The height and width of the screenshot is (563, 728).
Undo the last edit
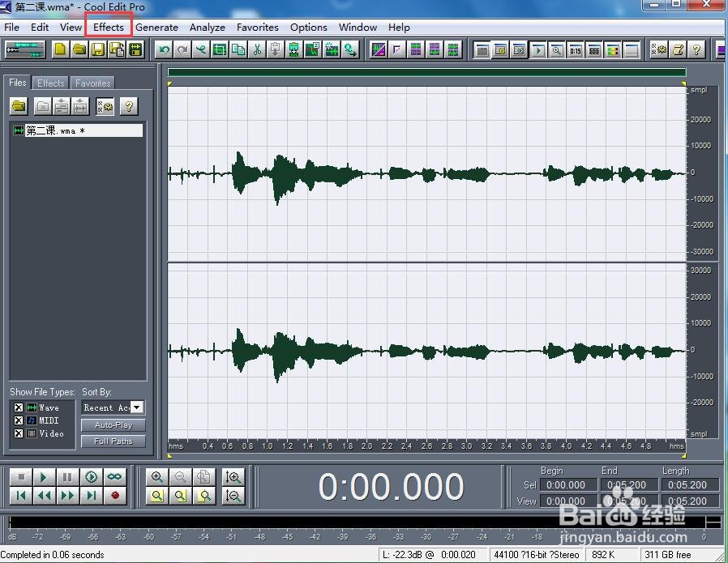(164, 49)
